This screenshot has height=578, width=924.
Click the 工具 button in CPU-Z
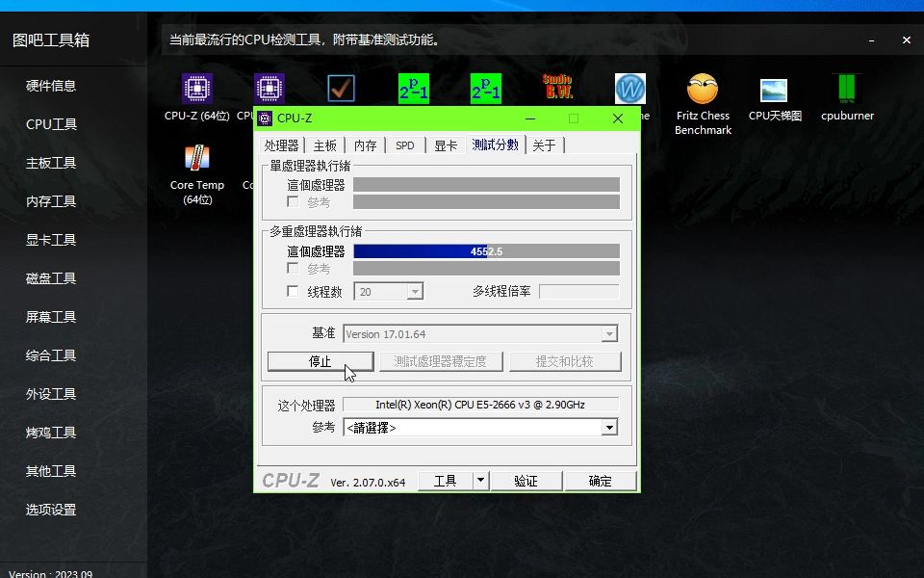tap(446, 481)
